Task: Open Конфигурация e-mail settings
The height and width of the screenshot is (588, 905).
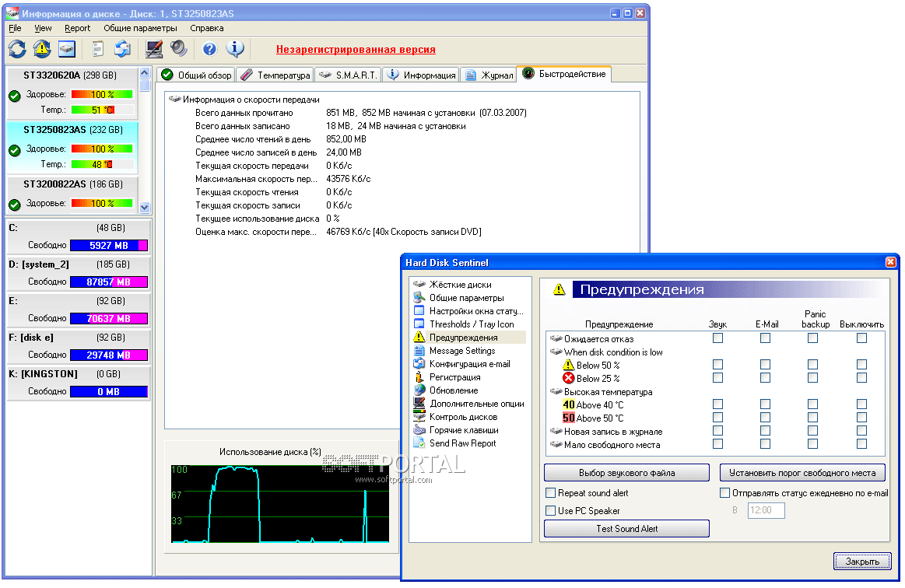Action: point(469,364)
